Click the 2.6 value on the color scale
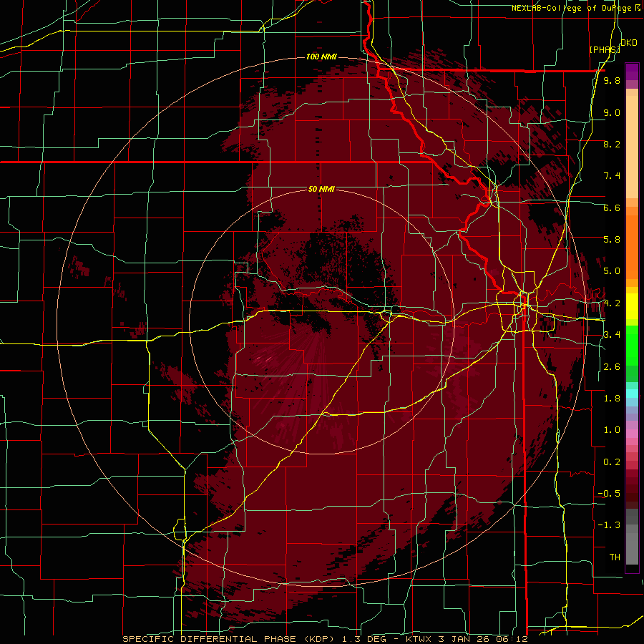This screenshot has width=644, height=644. 612,367
